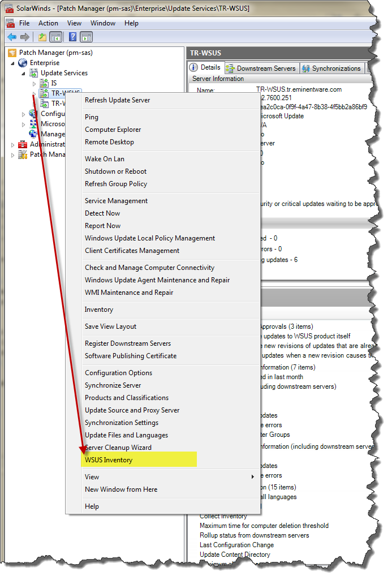Open Products and Classifications
This screenshot has width=392, height=580.
(127, 398)
